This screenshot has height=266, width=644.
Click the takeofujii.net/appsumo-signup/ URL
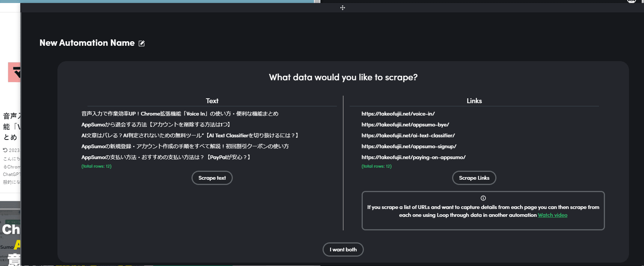pos(409,146)
